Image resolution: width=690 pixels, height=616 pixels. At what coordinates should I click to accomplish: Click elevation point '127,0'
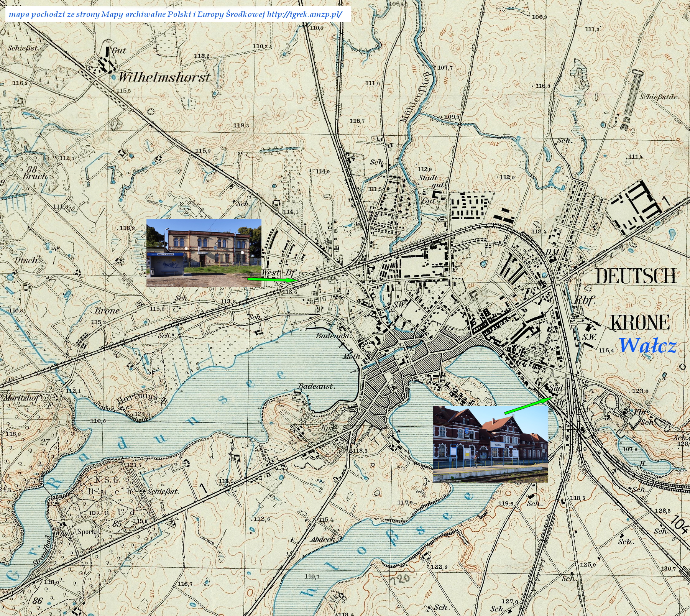coord(510,601)
